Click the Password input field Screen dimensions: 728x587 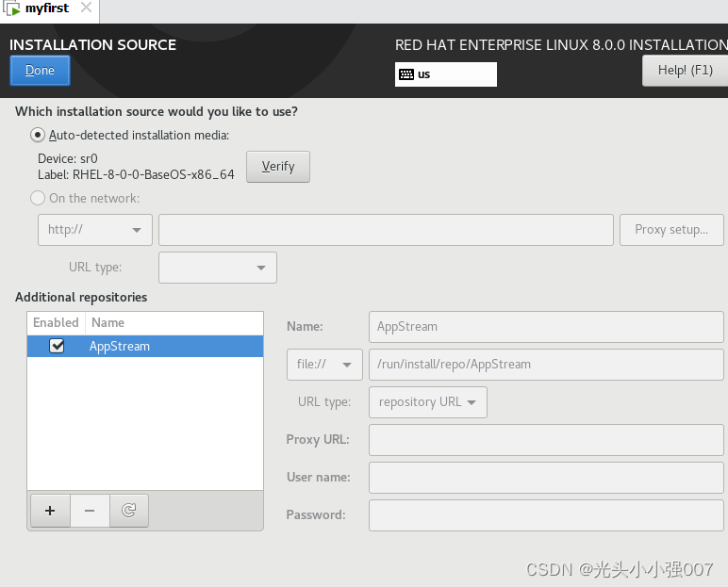pos(546,514)
